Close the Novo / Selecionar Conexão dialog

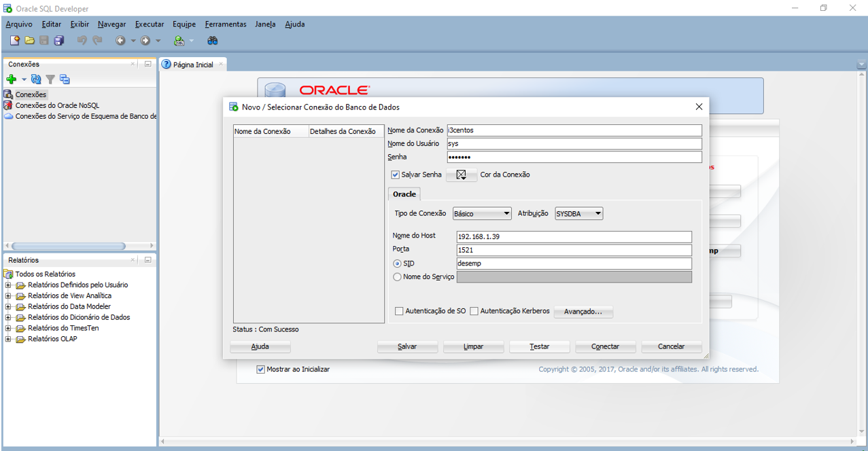point(699,107)
